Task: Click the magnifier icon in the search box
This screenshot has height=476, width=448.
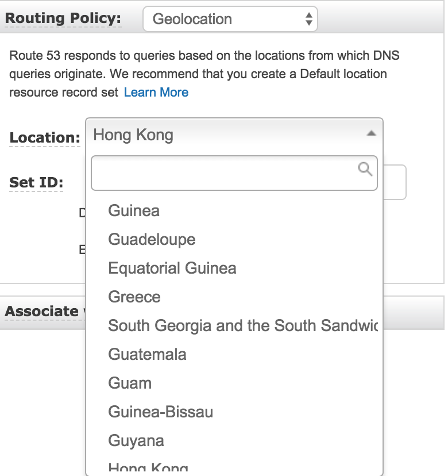Action: click(x=365, y=169)
